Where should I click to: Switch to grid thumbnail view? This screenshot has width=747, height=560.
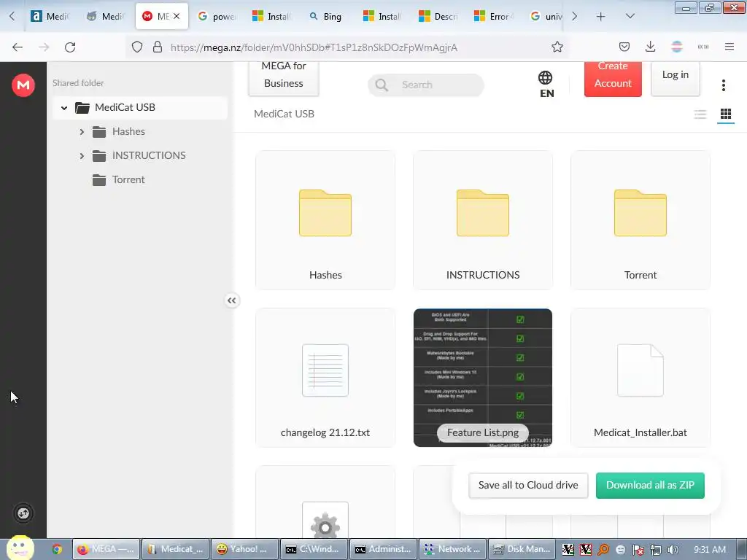click(726, 114)
